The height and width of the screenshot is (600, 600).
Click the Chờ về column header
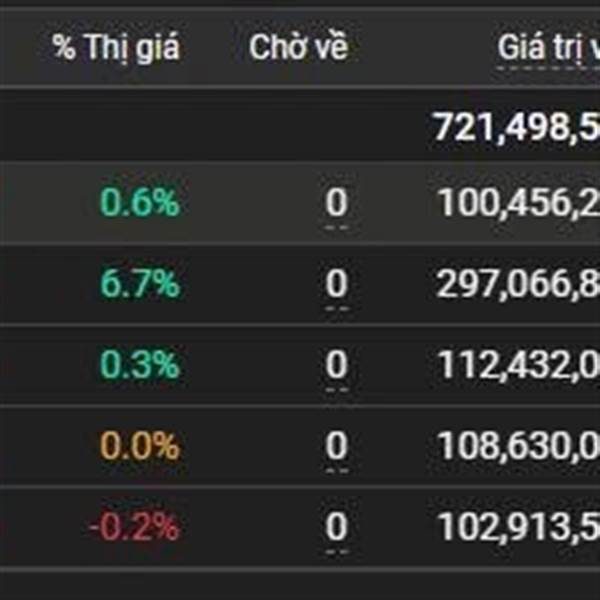coord(298,47)
